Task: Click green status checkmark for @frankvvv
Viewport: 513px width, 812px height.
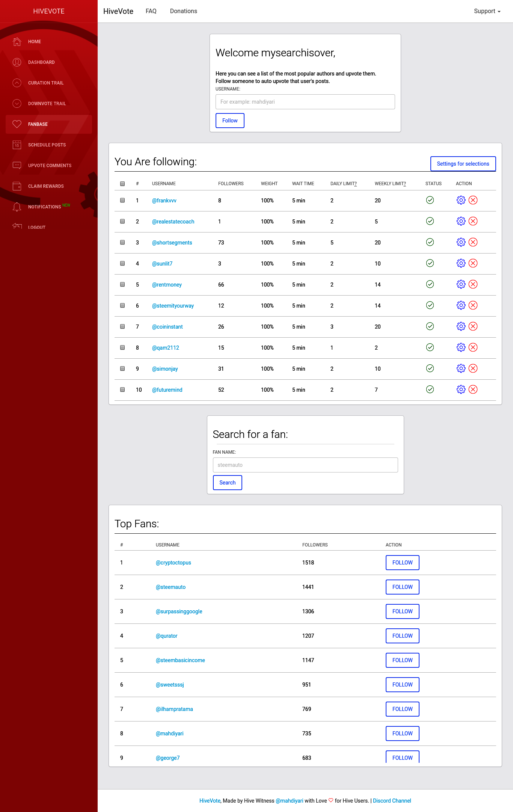Action: [430, 200]
